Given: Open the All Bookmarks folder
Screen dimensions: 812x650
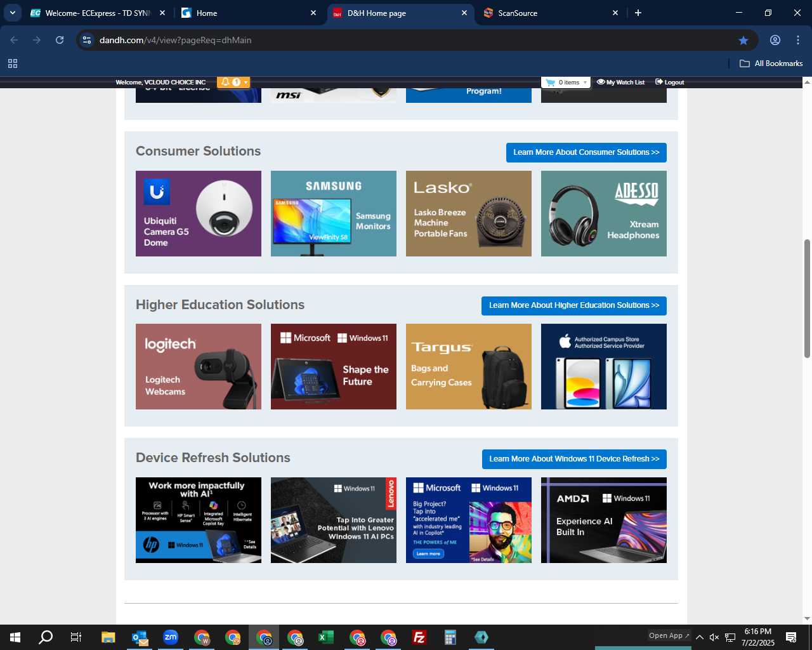Looking at the screenshot, I should coord(771,63).
